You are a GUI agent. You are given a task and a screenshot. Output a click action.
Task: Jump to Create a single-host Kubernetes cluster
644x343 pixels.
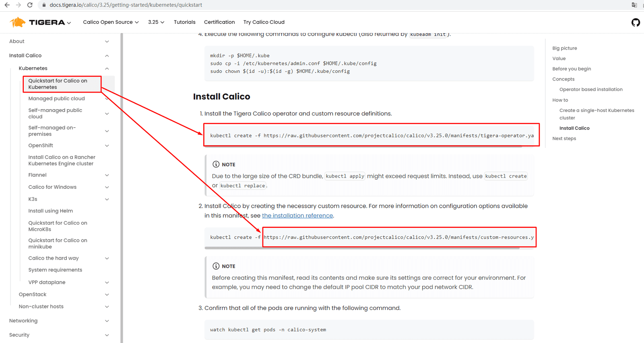pyautogui.click(x=597, y=114)
